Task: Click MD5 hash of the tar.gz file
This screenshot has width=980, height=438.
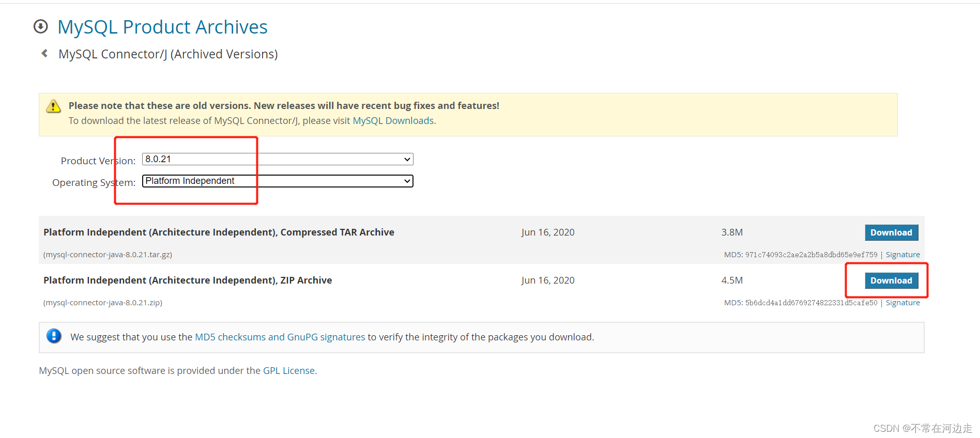Action: click(x=811, y=255)
